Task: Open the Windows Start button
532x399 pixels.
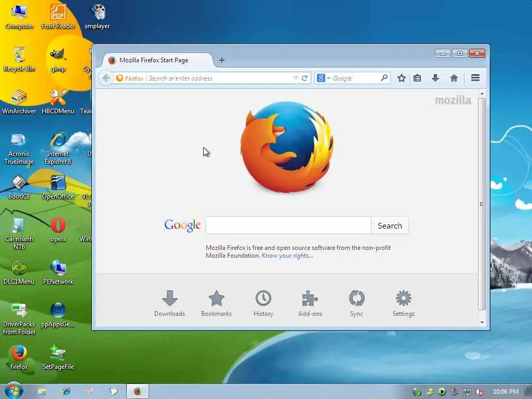Action: 14,391
